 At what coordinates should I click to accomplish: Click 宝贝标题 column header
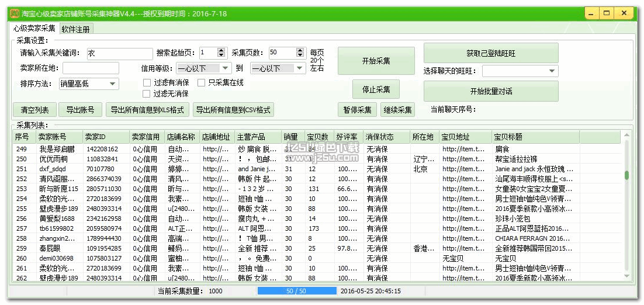click(535, 137)
